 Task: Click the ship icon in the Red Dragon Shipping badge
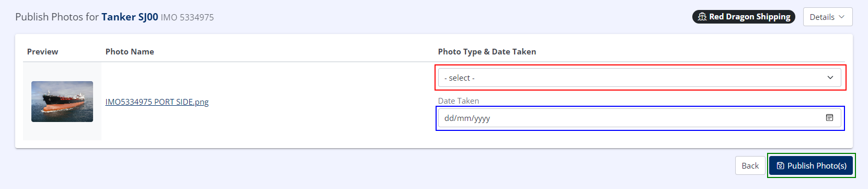[702, 17]
